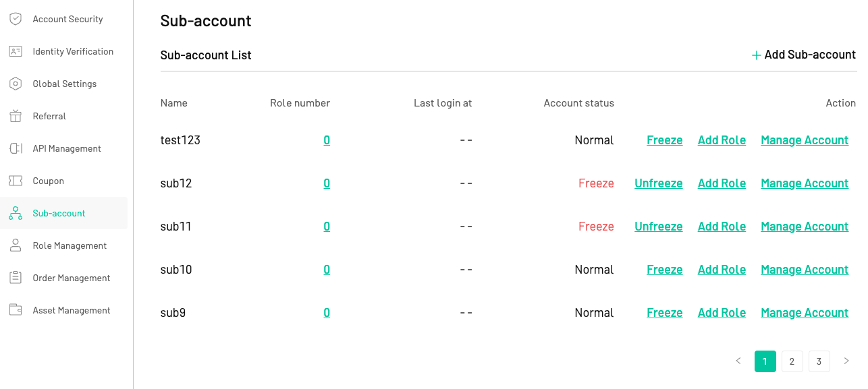868x389 pixels.
Task: Open the API Management icon
Action: pos(16,148)
